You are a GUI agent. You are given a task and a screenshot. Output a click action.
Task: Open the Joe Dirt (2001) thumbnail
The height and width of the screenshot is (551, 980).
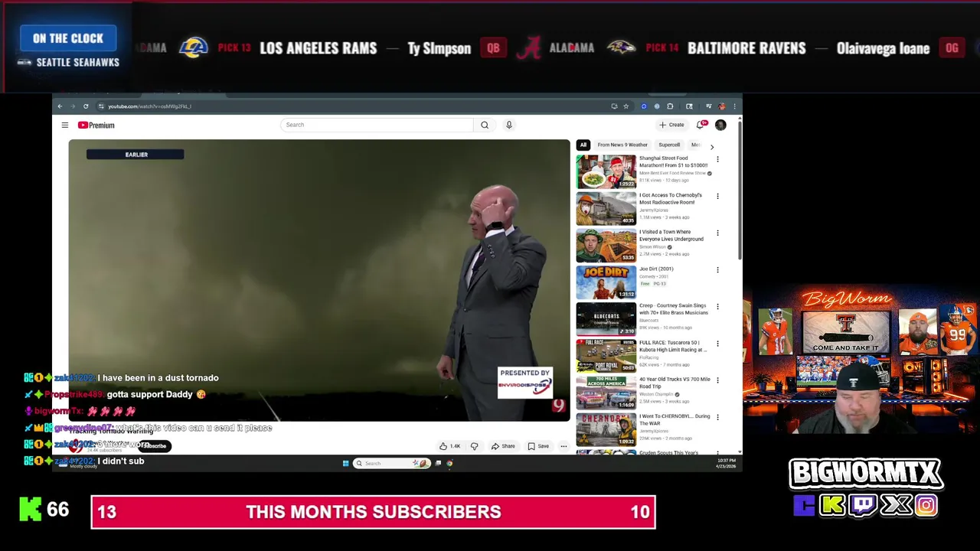click(606, 282)
